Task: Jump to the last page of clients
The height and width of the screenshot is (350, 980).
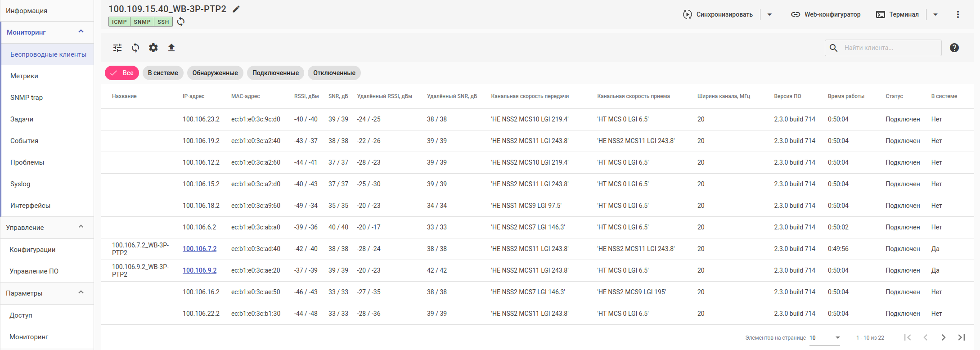Action: point(961,337)
